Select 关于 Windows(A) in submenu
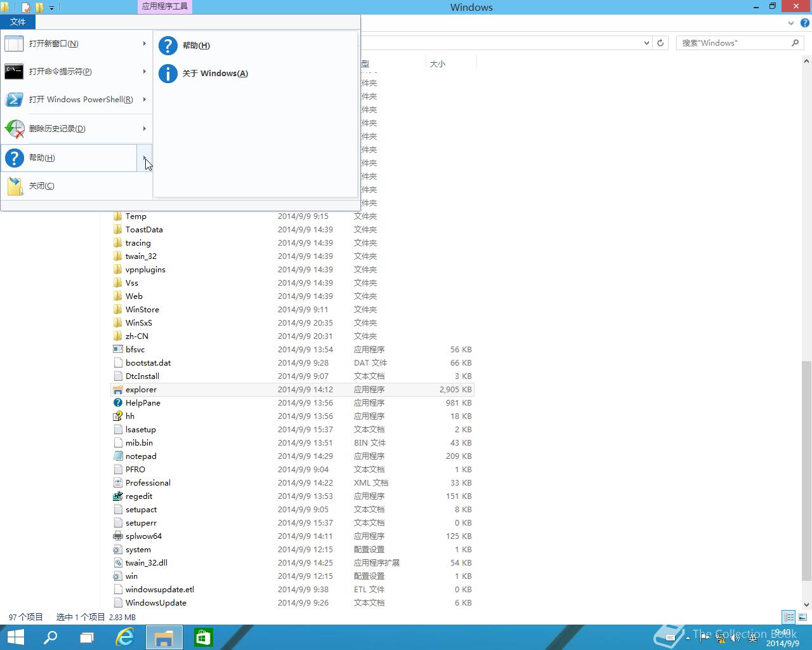This screenshot has width=812, height=650. point(256,74)
